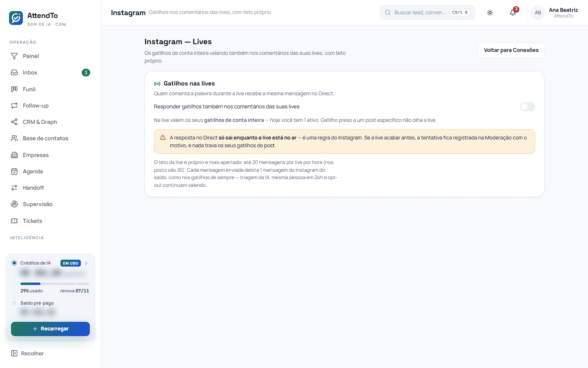Click the Supervisão target icon
This screenshot has height=368, width=588.
(14, 204)
